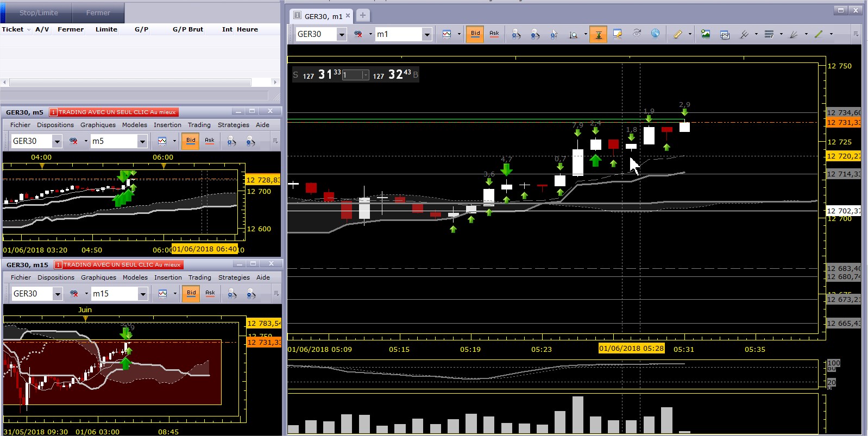Screen dimensions: 868x436
Task: Toggle Ask price display on m1 chart
Action: (494, 34)
